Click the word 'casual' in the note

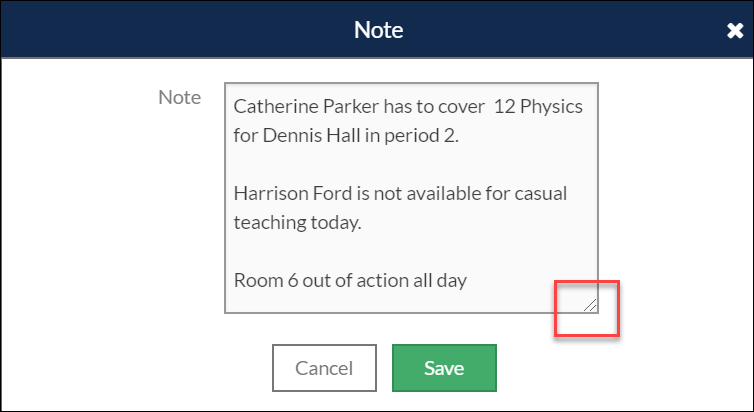540,193
